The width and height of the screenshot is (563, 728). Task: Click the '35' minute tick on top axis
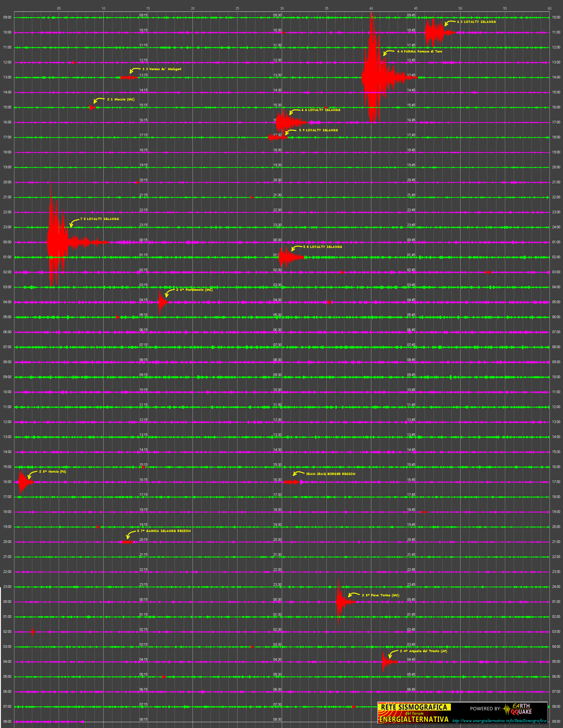[326, 8]
